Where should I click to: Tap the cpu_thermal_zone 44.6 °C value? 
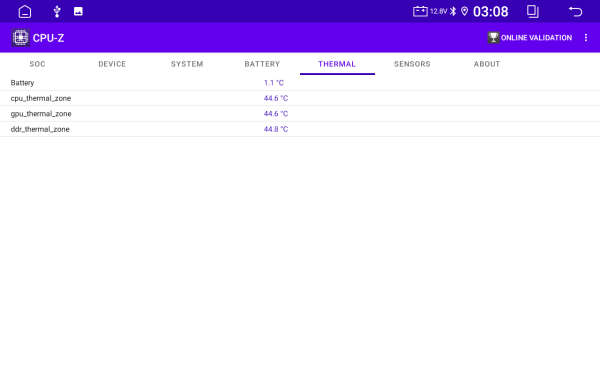coord(276,98)
